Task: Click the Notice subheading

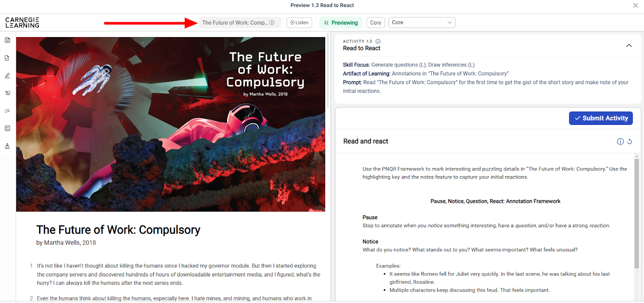Action: point(370,242)
